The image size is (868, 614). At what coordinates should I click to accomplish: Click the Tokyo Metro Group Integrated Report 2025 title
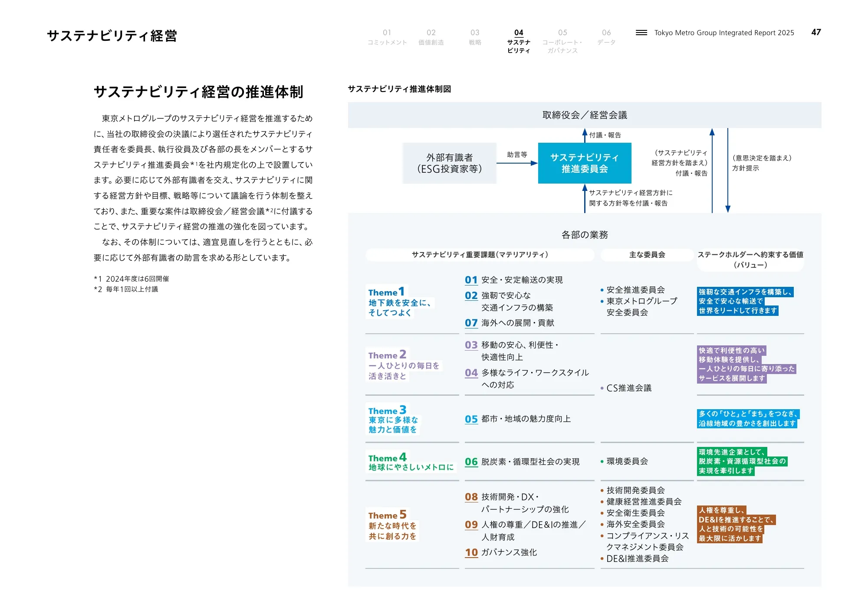click(724, 33)
